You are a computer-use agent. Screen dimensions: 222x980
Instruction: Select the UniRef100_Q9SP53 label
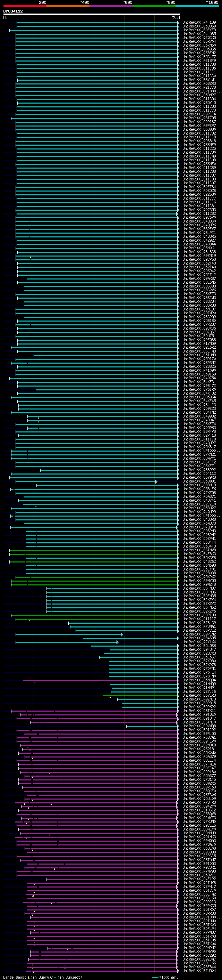coord(199,259)
